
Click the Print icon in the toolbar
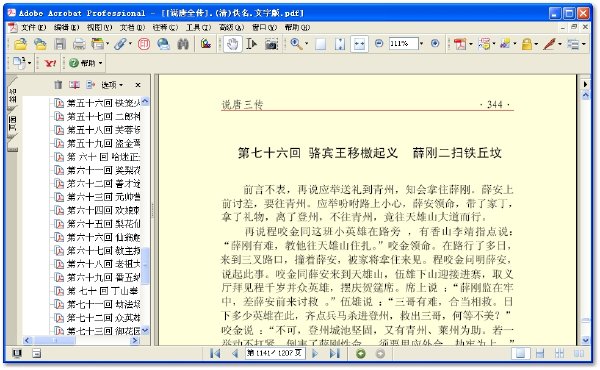click(79, 44)
